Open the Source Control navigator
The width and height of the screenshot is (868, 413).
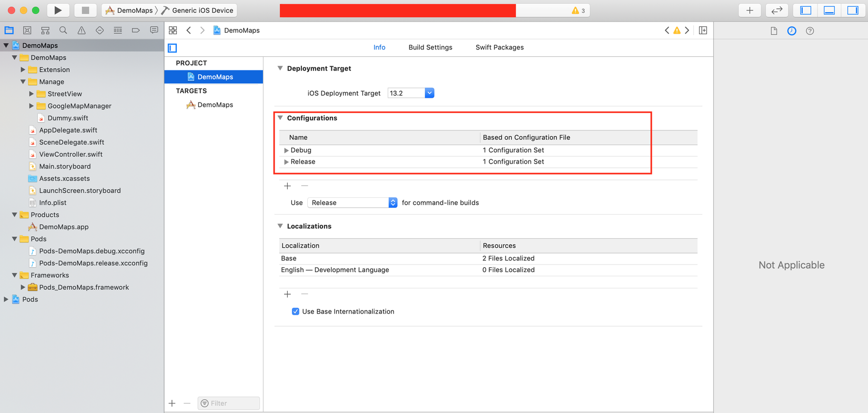click(x=27, y=31)
